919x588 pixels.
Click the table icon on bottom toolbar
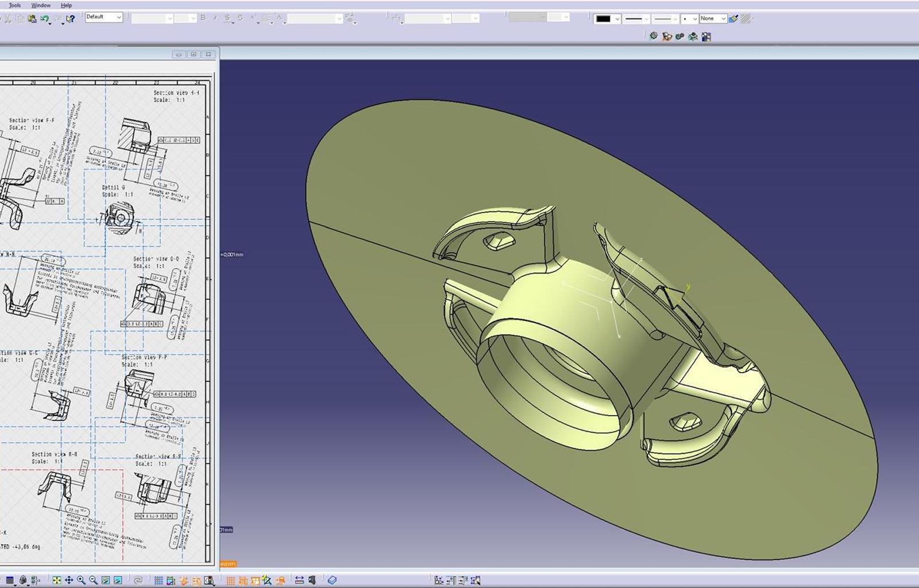point(10,581)
